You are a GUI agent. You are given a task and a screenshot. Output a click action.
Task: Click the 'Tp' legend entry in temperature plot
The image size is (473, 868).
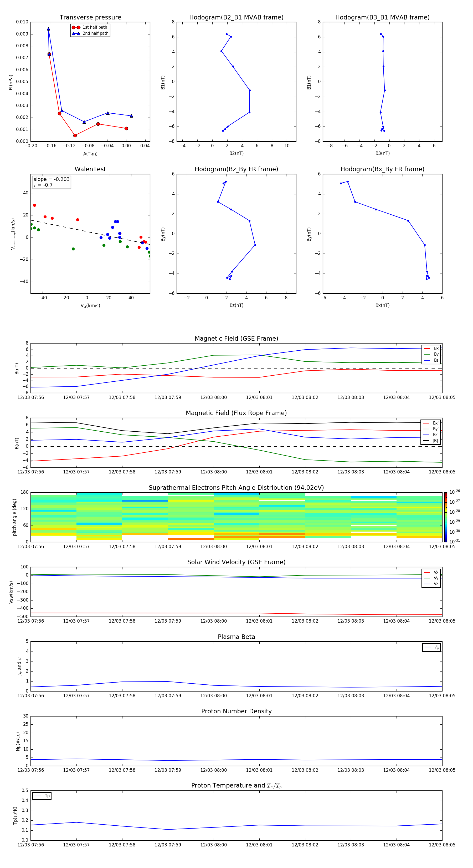click(x=42, y=796)
